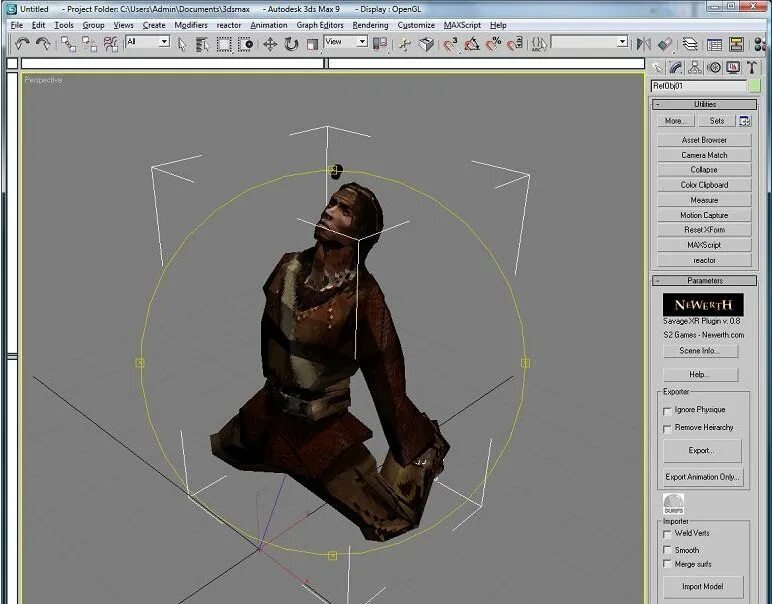
Task: Click the Asset Browser utility button
Action: point(704,140)
